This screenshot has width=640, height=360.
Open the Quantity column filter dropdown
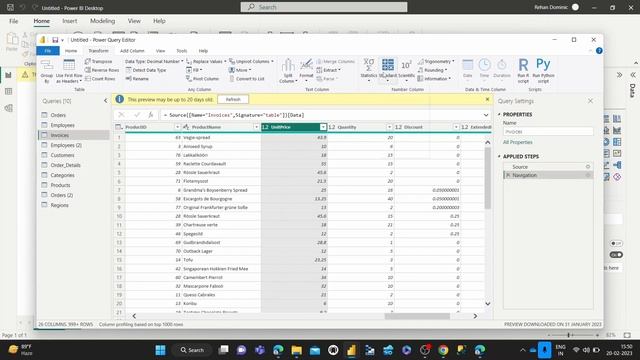tap(389, 127)
